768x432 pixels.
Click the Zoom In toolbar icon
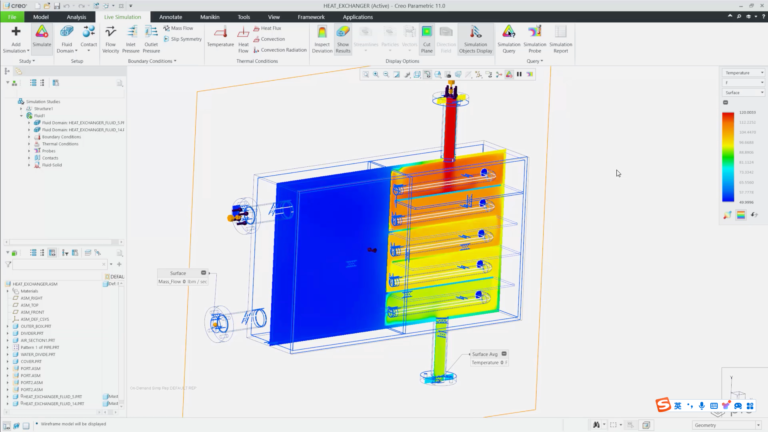point(376,74)
